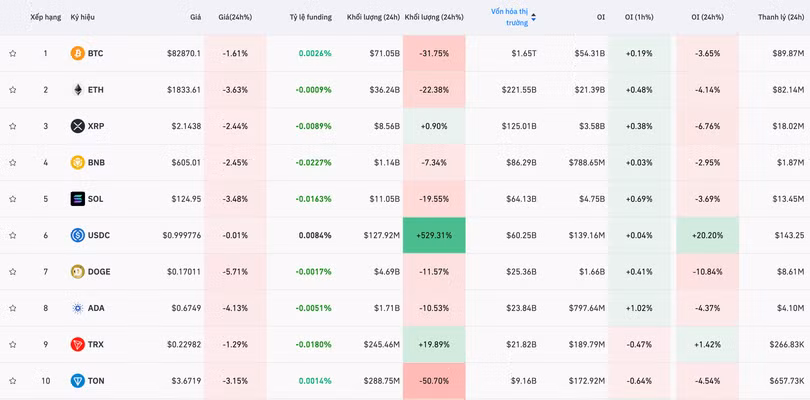This screenshot has height=400, width=810.
Task: Open the DOGE symbol link
Action: (99, 271)
